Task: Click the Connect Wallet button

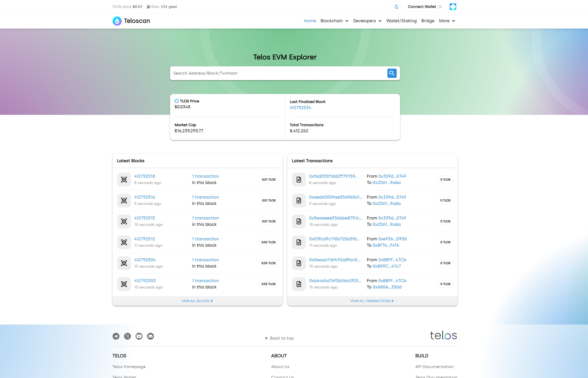Action: coord(424,7)
